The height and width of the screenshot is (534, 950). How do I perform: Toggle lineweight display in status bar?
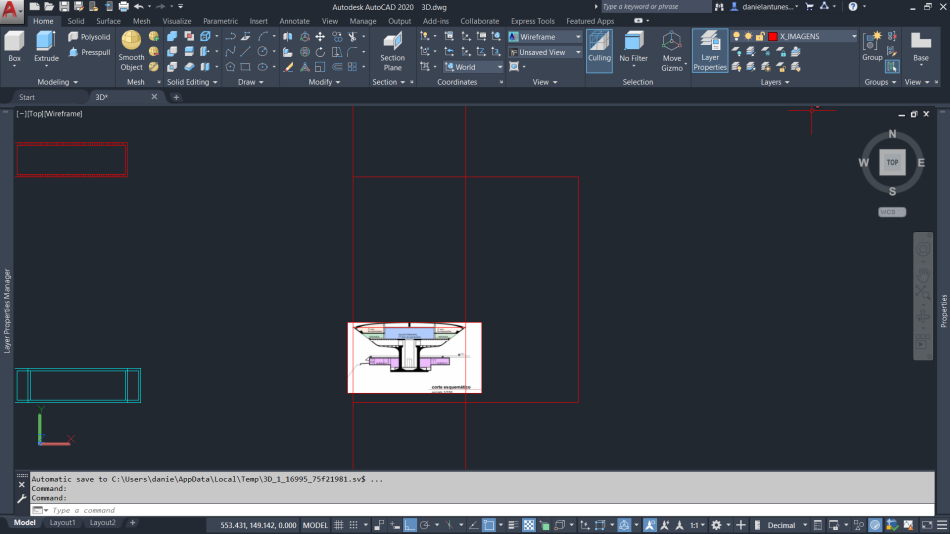[x=513, y=525]
